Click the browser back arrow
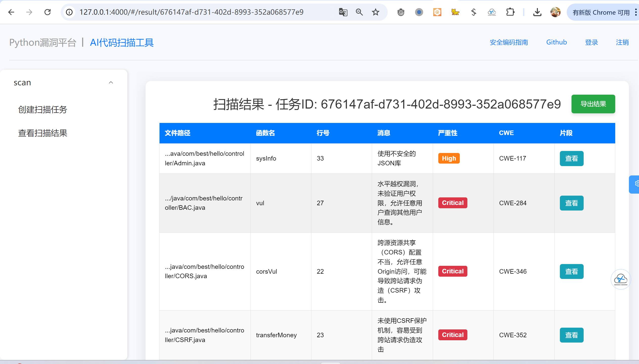Screen dimensions: 639x364 [x=11, y=12]
